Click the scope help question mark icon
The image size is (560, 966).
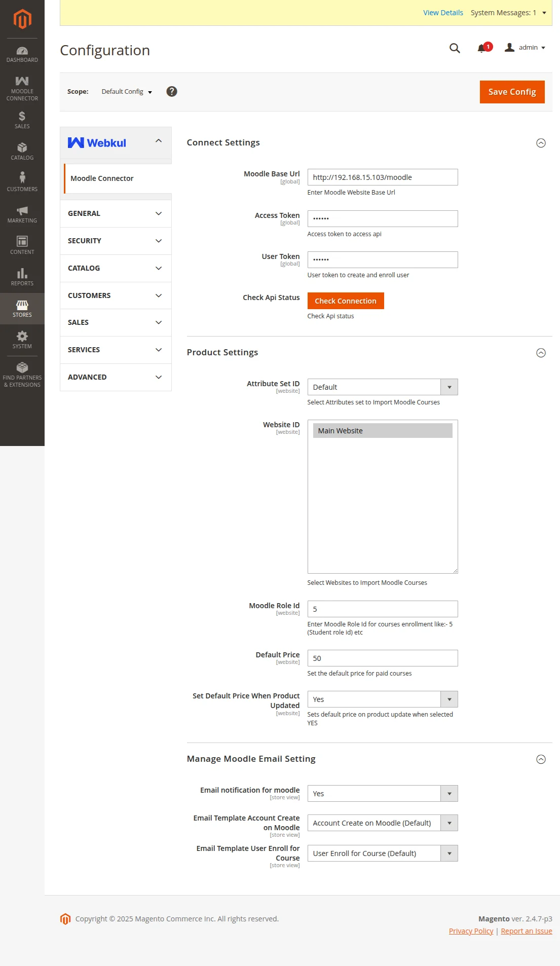(x=172, y=91)
